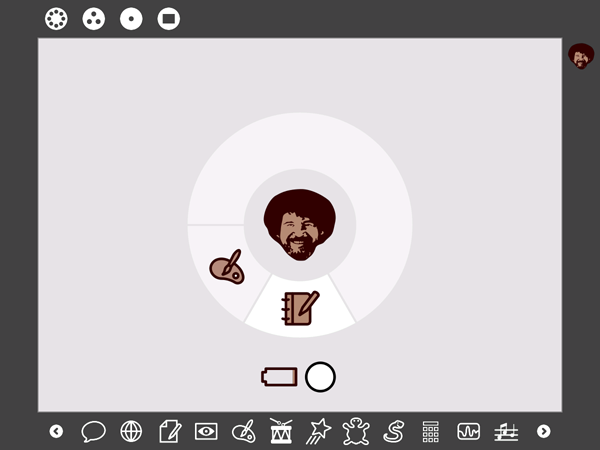Switch to Home zoom view
The image size is (600, 450).
point(131,19)
